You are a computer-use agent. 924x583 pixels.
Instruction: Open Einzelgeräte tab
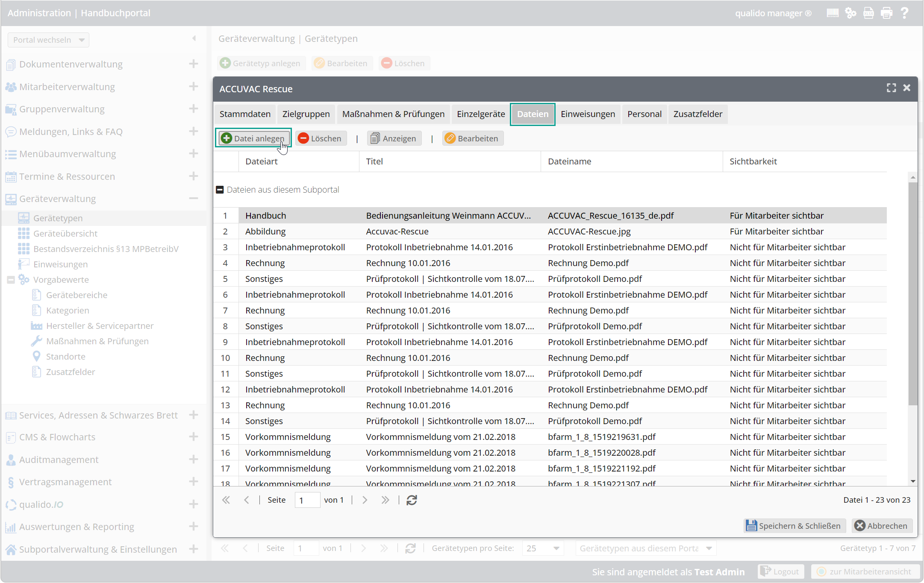481,114
